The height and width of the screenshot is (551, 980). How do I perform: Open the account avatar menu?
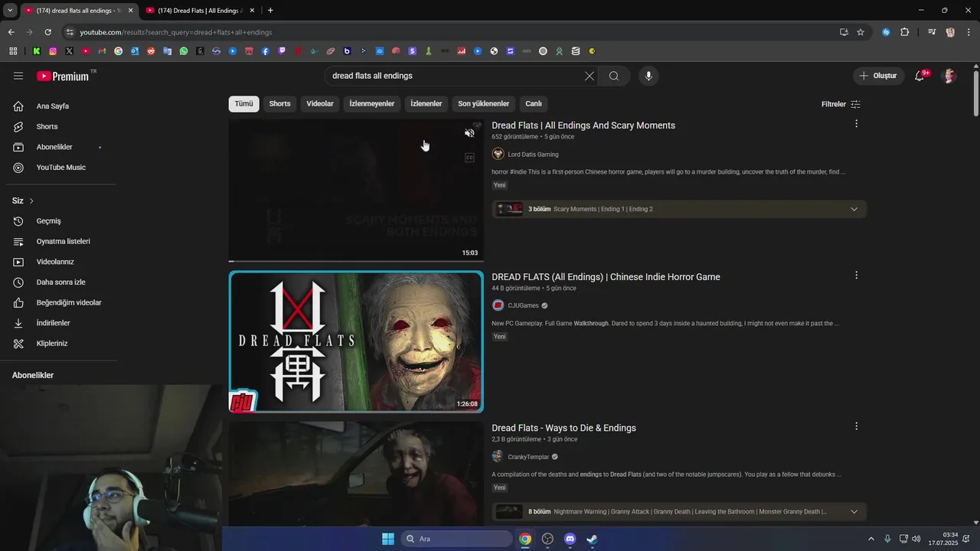[x=950, y=76]
